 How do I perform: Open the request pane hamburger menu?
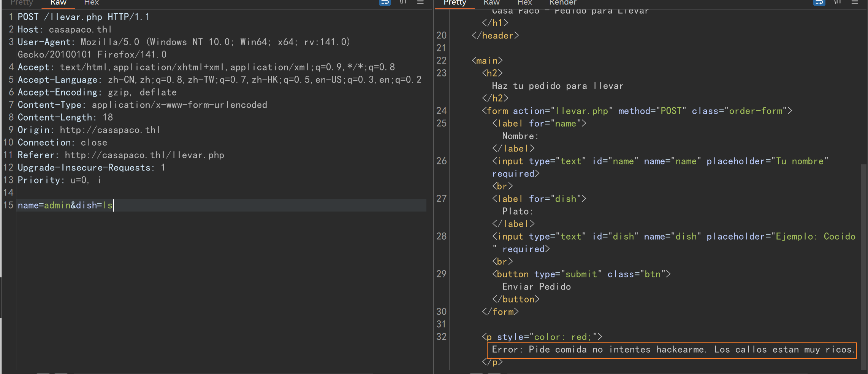click(420, 2)
